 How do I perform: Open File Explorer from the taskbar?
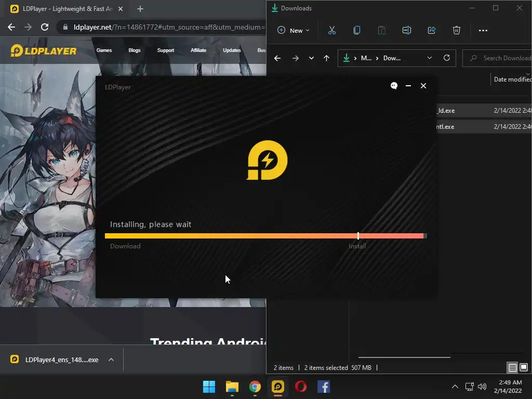tap(232, 387)
